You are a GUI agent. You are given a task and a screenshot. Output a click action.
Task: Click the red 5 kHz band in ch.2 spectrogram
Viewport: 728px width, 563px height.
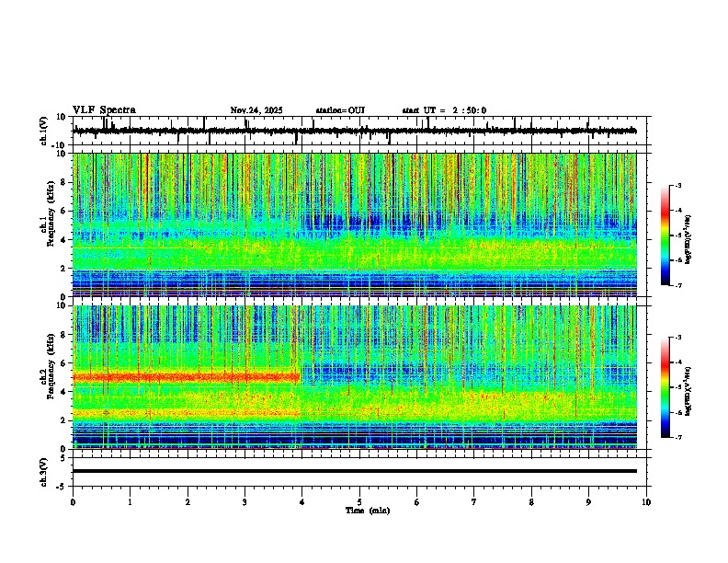186,377
